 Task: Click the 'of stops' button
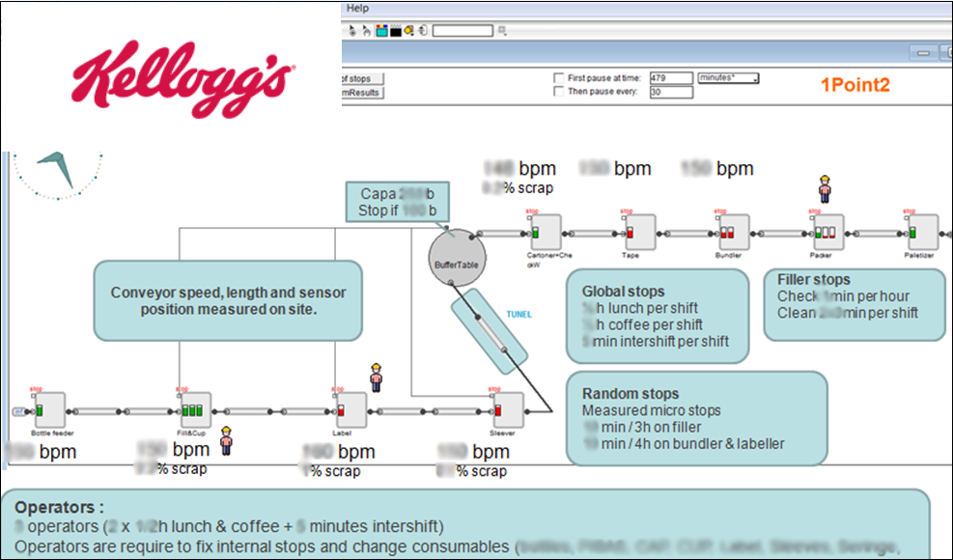[362, 78]
